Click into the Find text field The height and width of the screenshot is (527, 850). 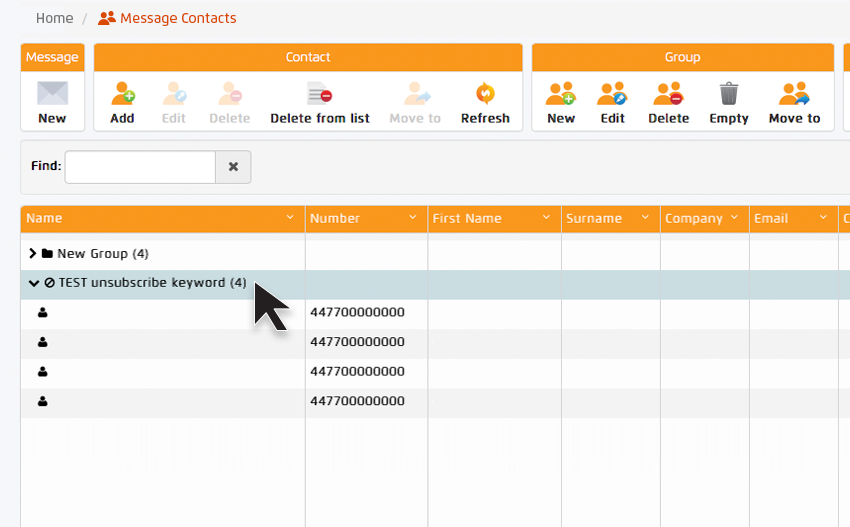coord(140,167)
